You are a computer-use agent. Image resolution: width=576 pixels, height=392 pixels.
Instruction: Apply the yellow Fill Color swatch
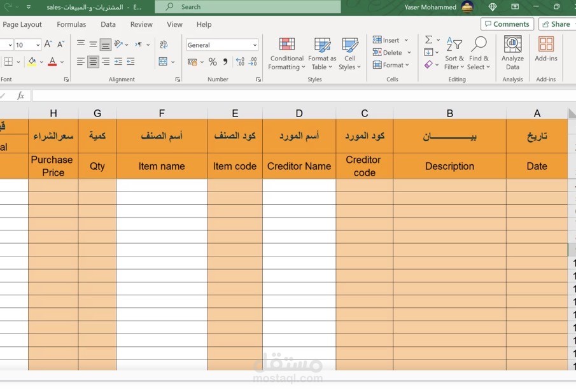pyautogui.click(x=32, y=62)
